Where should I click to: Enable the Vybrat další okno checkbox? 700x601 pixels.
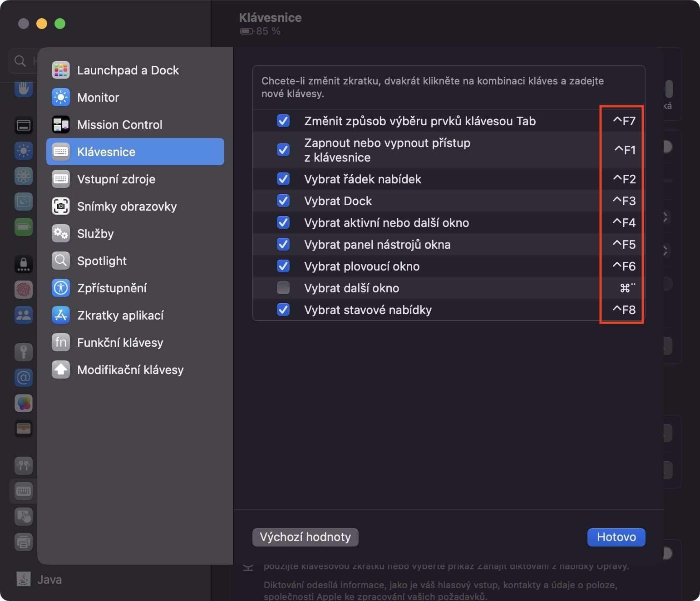click(283, 288)
